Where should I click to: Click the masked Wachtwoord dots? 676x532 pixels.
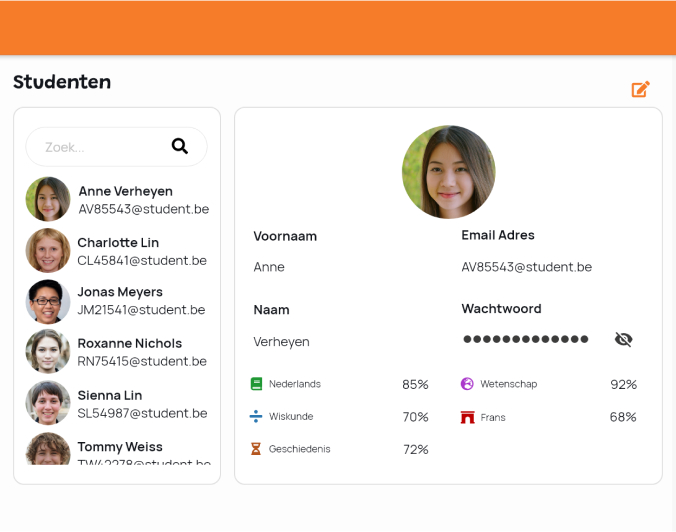click(x=526, y=339)
